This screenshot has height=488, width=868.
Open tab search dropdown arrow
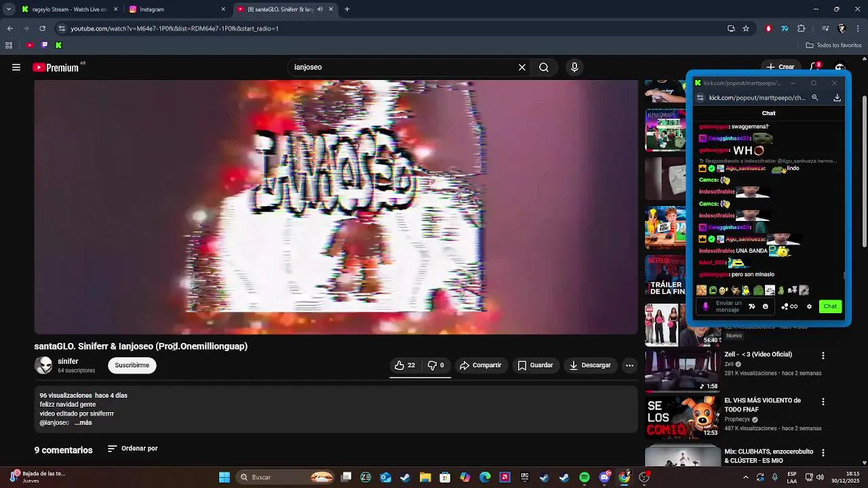coord(8,9)
